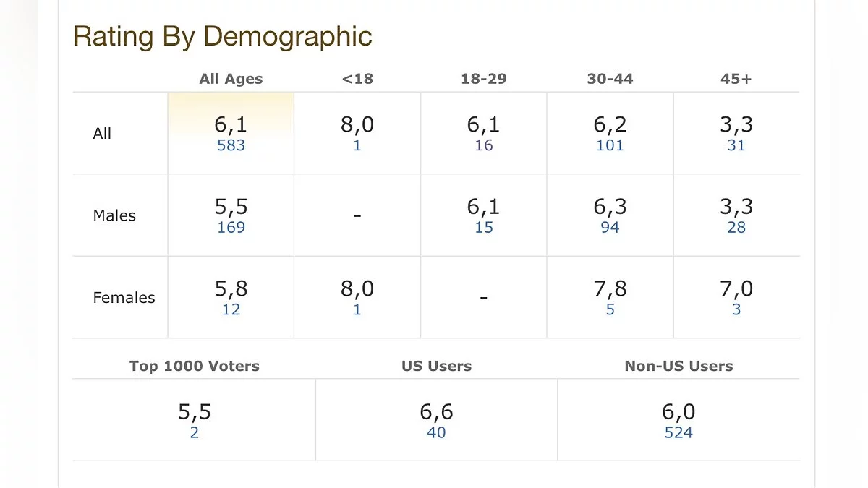
Task: Open the 5 votes link for Females 30-44
Action: (610, 310)
